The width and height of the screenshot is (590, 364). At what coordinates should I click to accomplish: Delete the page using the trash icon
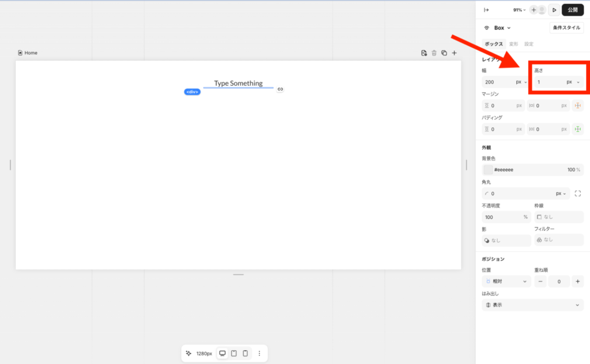coord(434,53)
